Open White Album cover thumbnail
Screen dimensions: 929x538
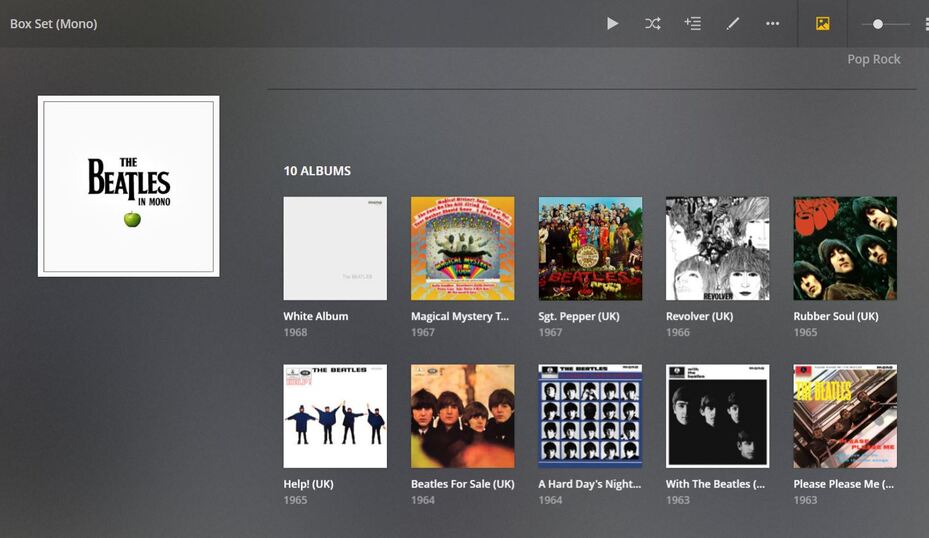click(335, 248)
